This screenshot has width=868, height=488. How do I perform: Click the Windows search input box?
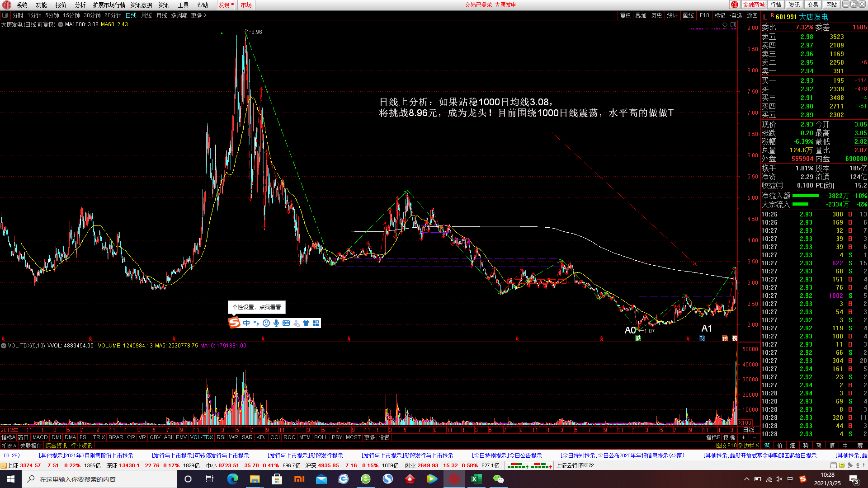point(99,479)
